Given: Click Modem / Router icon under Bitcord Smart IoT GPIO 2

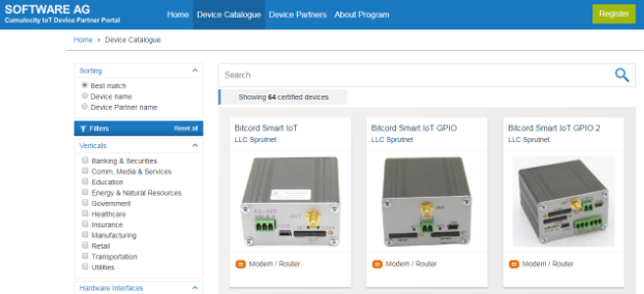Looking at the screenshot, I should 514,264.
